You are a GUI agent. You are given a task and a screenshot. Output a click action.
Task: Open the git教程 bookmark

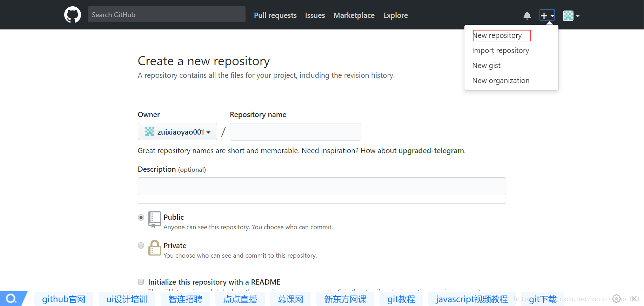point(401,299)
